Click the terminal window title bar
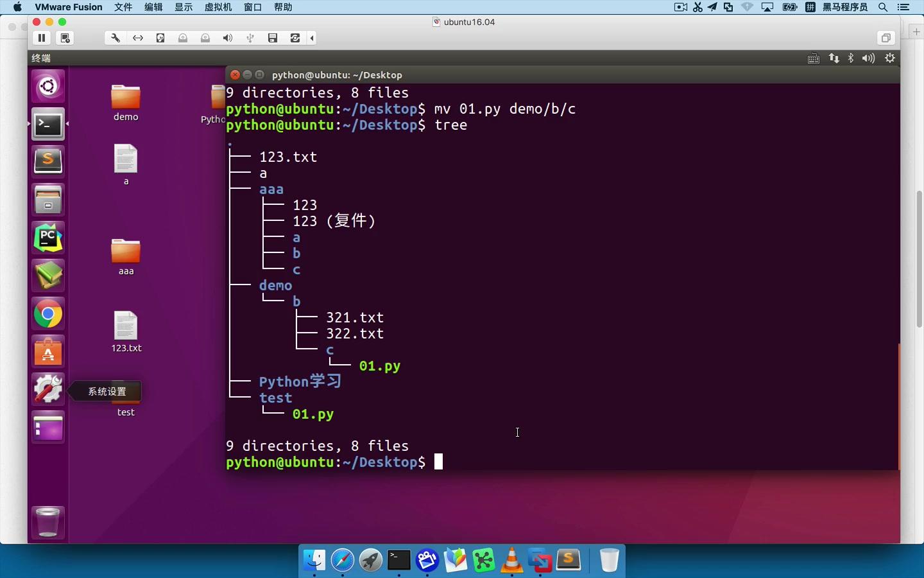 tap(562, 74)
